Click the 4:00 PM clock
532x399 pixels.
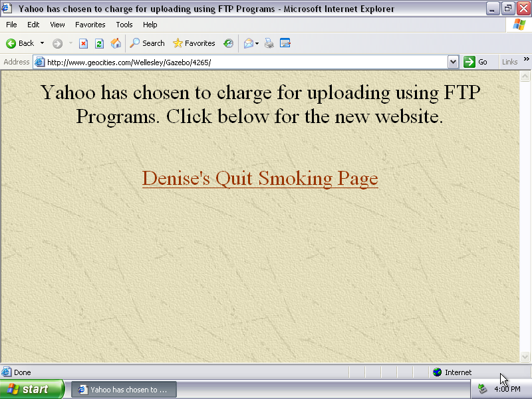tap(507, 389)
